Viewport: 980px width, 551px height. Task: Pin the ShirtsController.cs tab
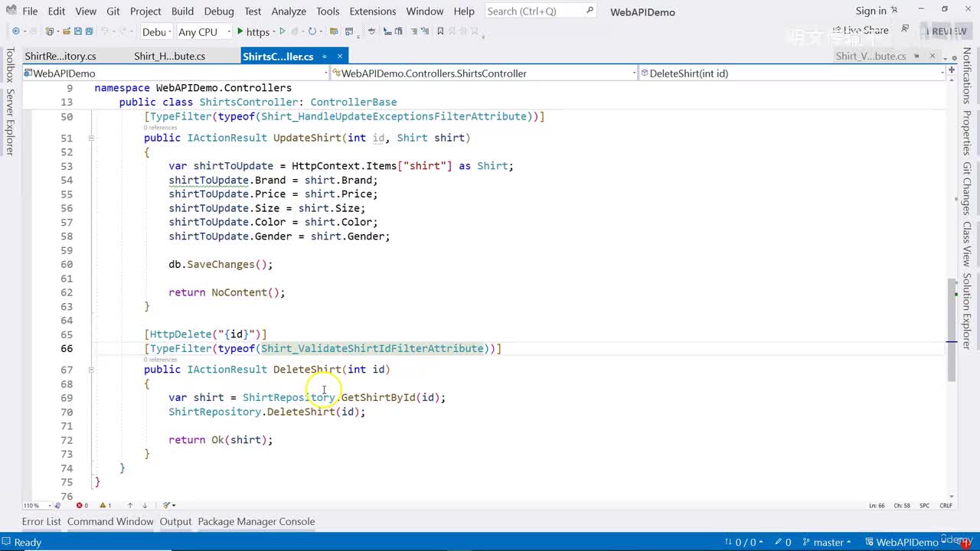pyautogui.click(x=325, y=56)
